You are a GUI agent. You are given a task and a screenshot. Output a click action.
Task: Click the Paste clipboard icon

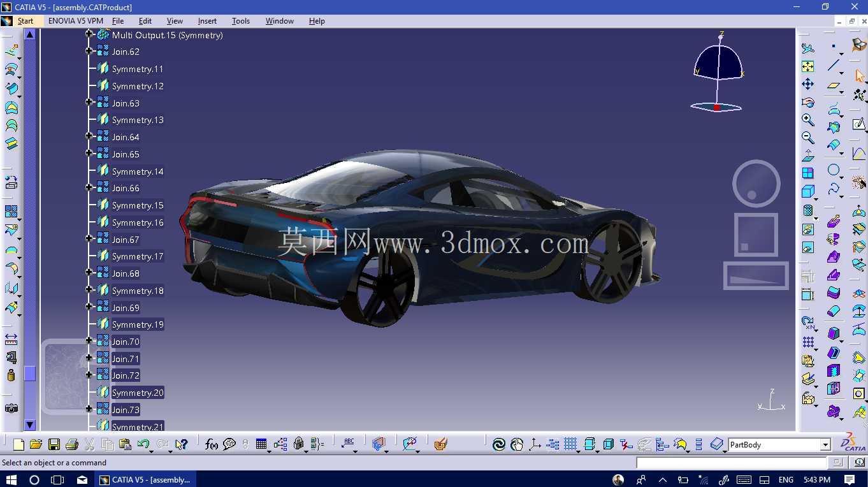[125, 444]
